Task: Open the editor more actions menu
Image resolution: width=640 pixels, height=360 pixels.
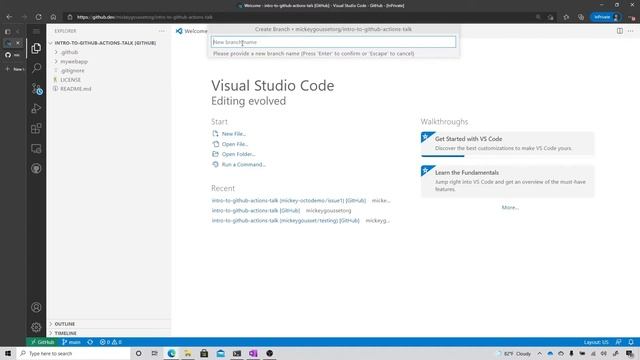Action: point(631,31)
